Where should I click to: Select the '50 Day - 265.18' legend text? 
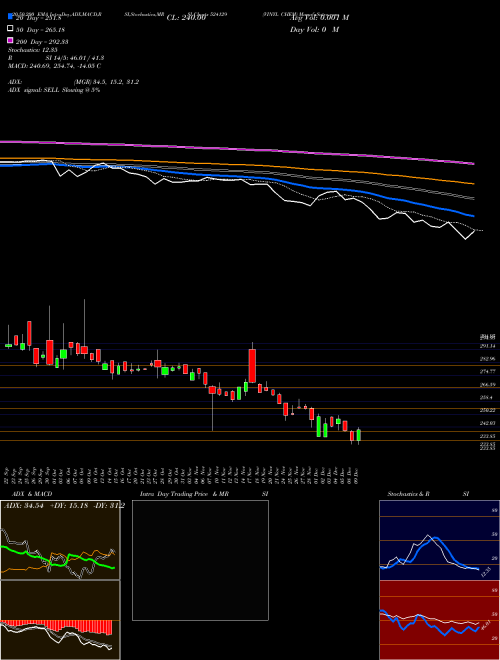(42, 30)
